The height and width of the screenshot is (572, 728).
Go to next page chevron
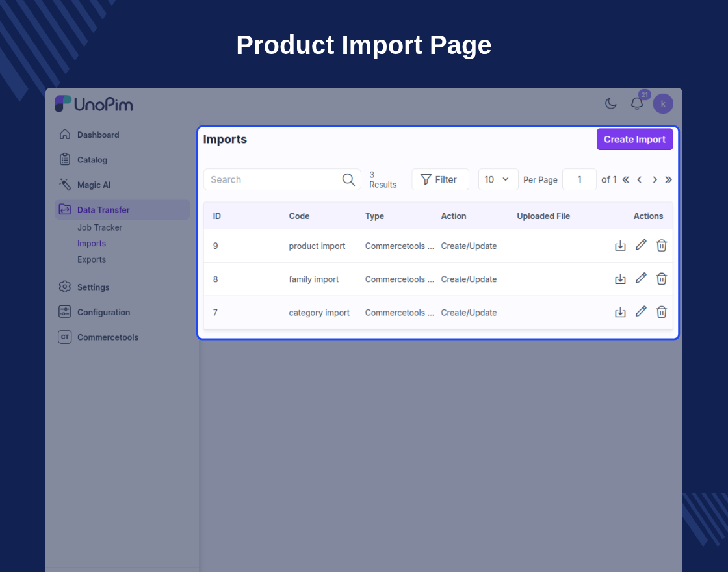[x=655, y=179]
